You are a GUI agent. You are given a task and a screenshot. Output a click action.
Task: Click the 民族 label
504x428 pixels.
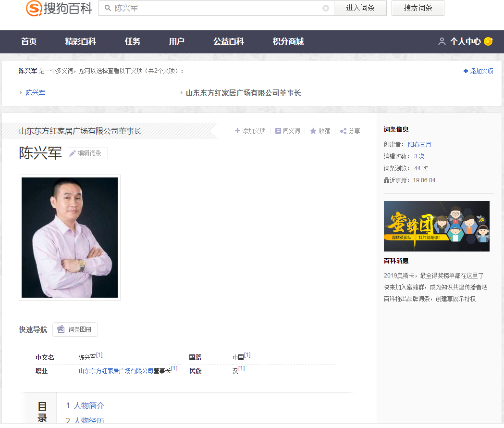click(x=195, y=371)
